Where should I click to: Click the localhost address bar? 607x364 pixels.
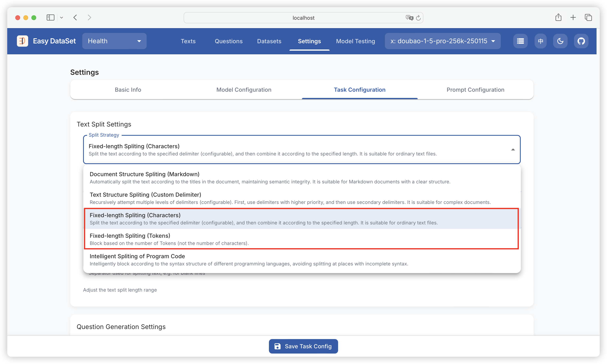[x=303, y=18]
